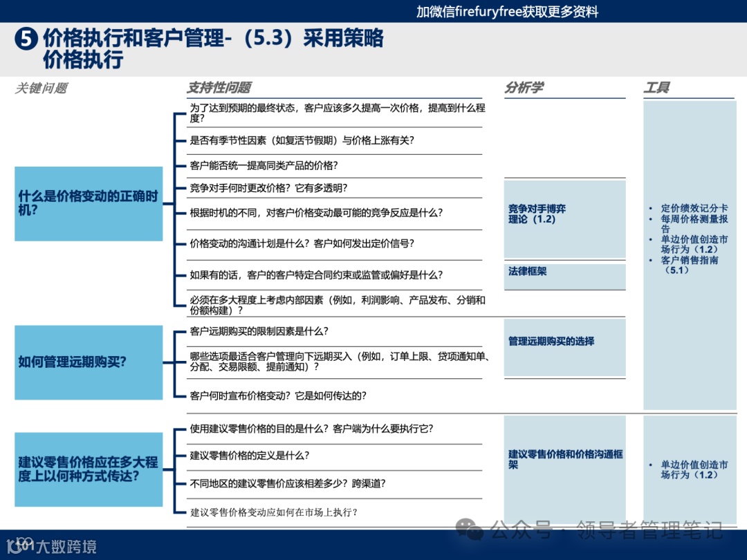Click question 根据时机的不同，对客户价格变动最可能的竞争反应是什么?
747x560 pixels.
pos(316,213)
